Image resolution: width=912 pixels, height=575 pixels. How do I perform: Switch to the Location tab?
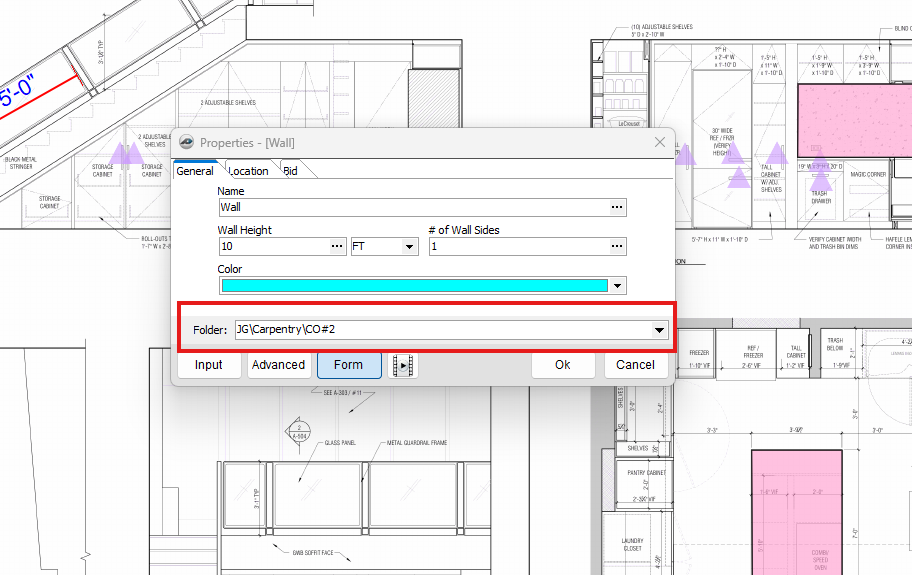[x=249, y=171]
